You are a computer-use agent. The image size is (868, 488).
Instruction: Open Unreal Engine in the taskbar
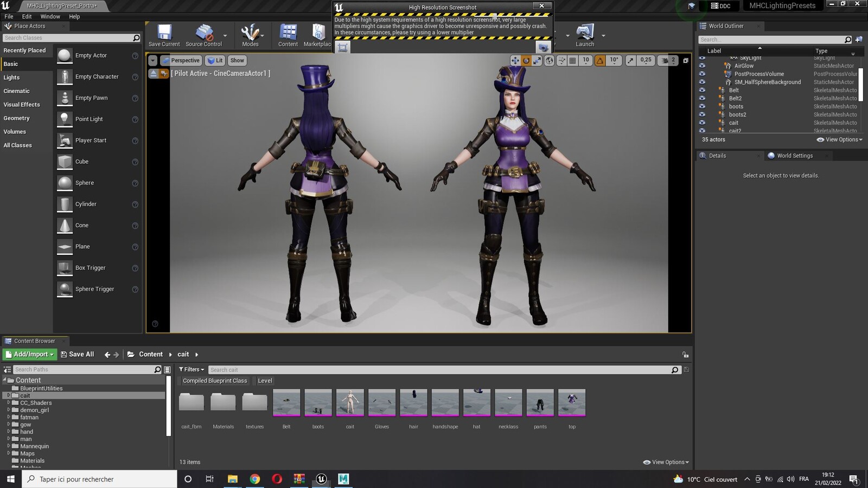[321, 479]
